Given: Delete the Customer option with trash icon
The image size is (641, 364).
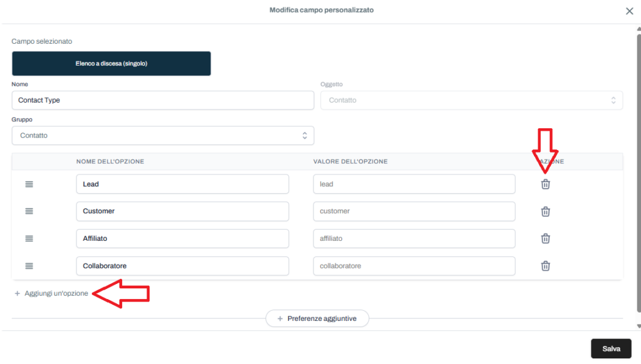Looking at the screenshot, I should (545, 211).
